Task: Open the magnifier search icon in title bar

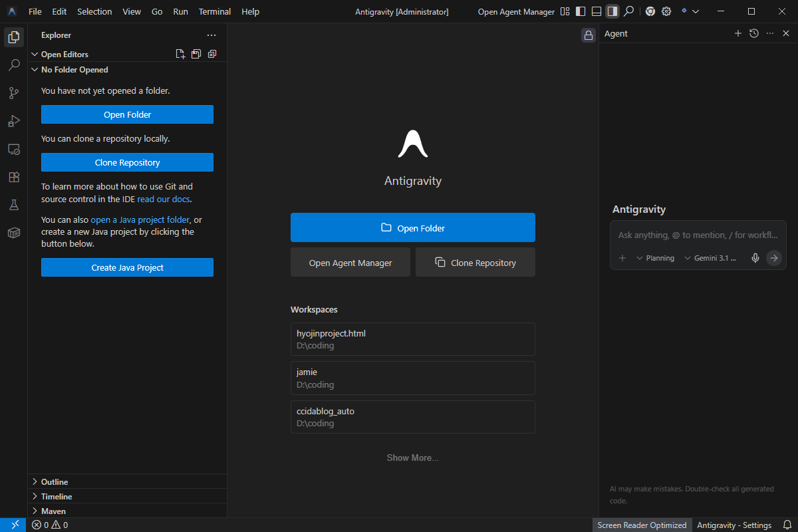Action: pos(628,11)
